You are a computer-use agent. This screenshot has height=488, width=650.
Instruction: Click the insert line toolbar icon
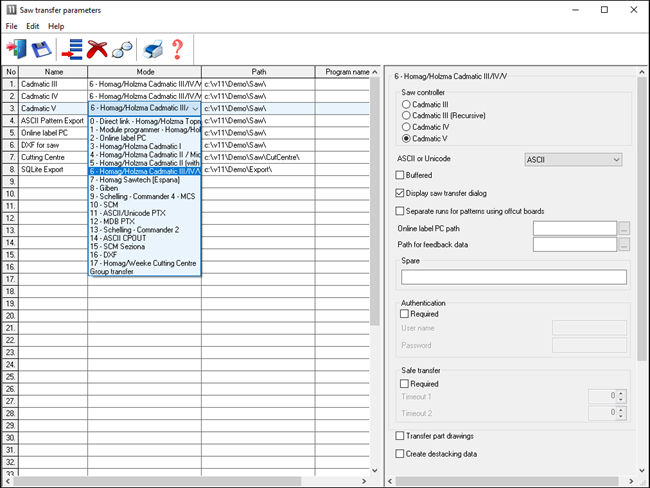click(72, 48)
